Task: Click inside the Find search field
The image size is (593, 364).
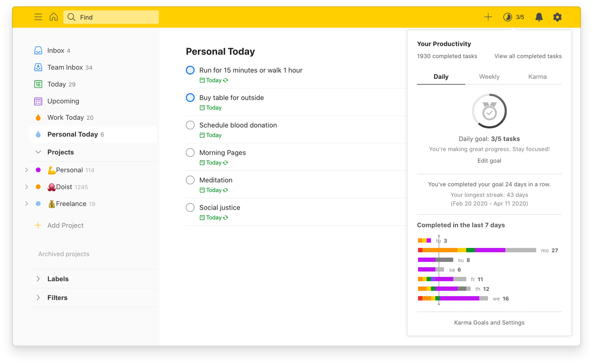Action: tap(111, 17)
